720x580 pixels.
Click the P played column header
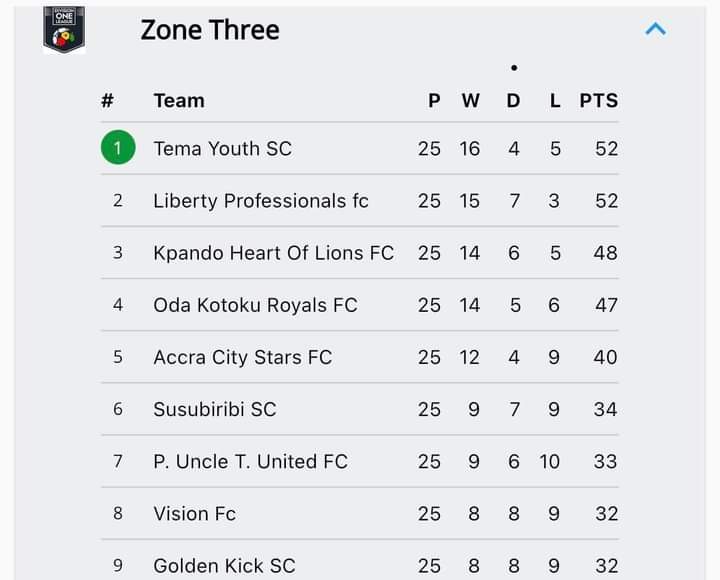pyautogui.click(x=434, y=101)
